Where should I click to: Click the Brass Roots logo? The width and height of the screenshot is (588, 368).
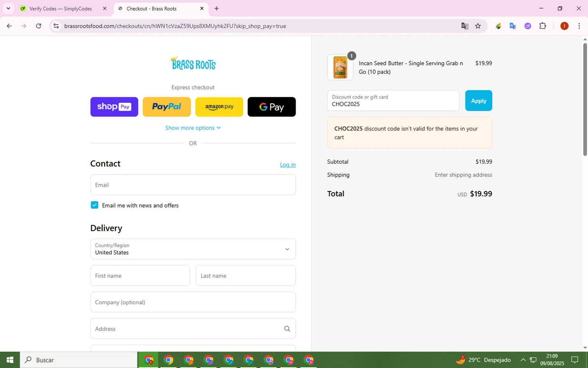[193, 63]
